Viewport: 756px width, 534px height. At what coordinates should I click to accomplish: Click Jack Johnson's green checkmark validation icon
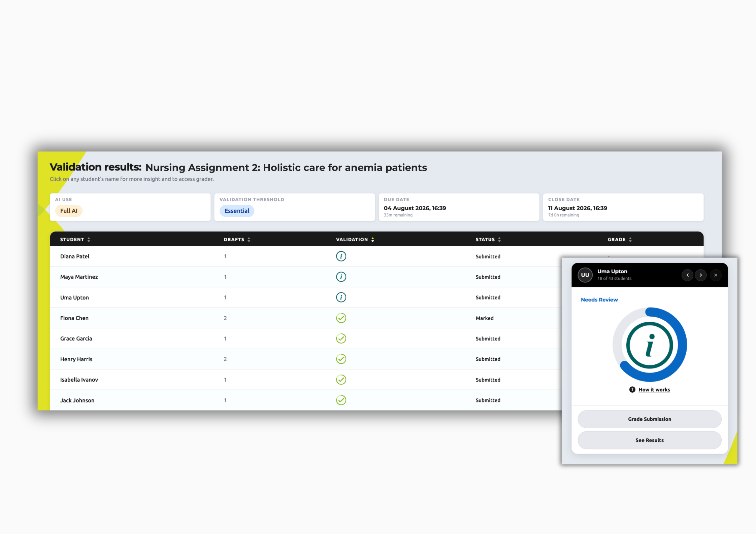point(341,400)
